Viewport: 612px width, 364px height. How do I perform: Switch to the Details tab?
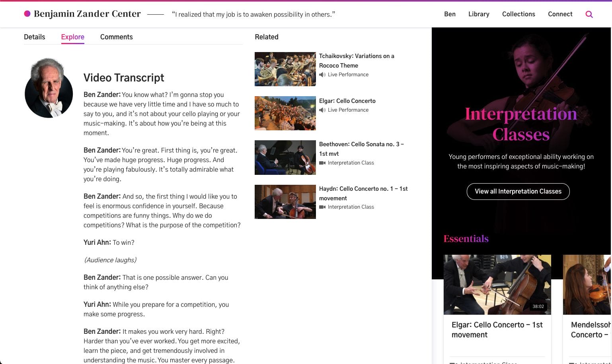click(x=35, y=37)
